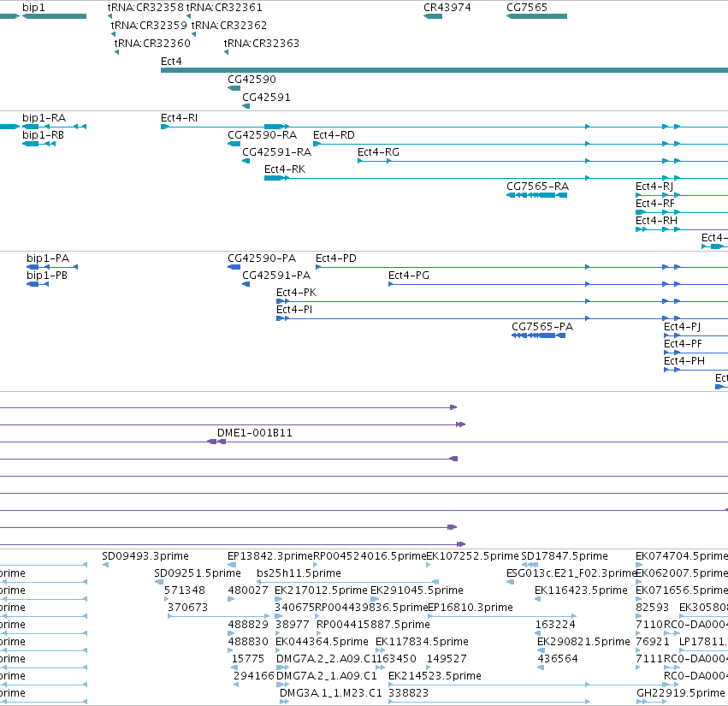Click the CG7565 gene label
This screenshot has width=728, height=706.
pyautogui.click(x=527, y=8)
